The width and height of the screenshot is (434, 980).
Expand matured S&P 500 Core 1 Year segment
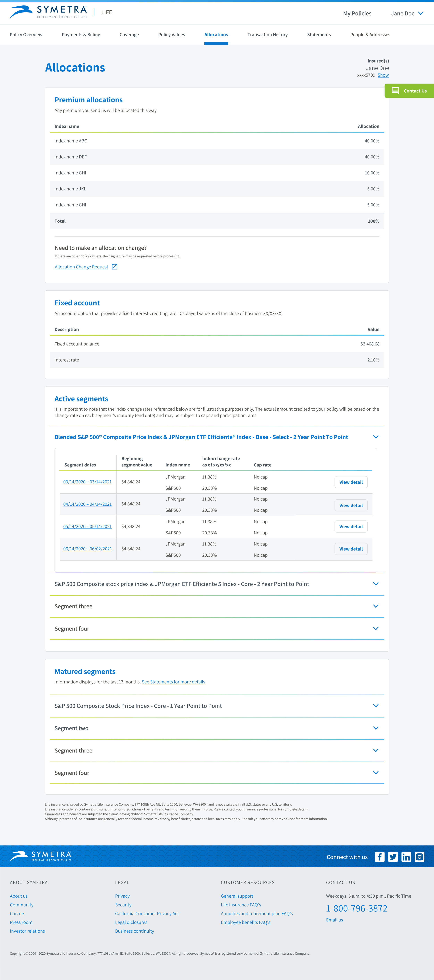coord(375,706)
